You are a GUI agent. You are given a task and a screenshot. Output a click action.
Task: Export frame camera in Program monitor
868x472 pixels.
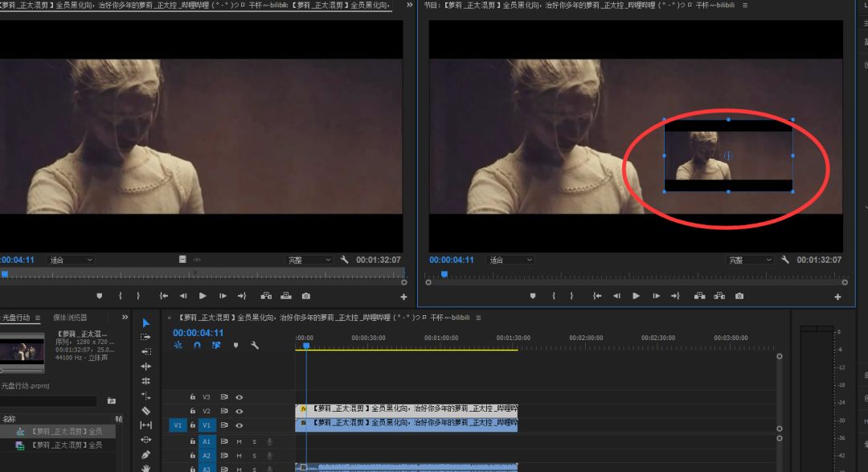pos(739,297)
